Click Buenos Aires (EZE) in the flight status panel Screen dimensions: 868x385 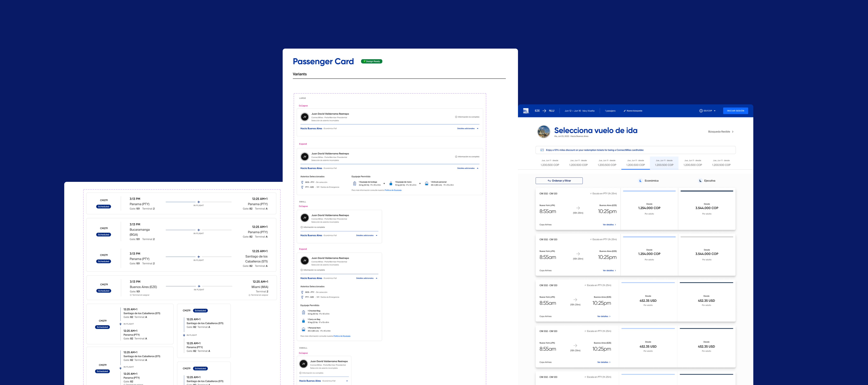[x=143, y=287]
